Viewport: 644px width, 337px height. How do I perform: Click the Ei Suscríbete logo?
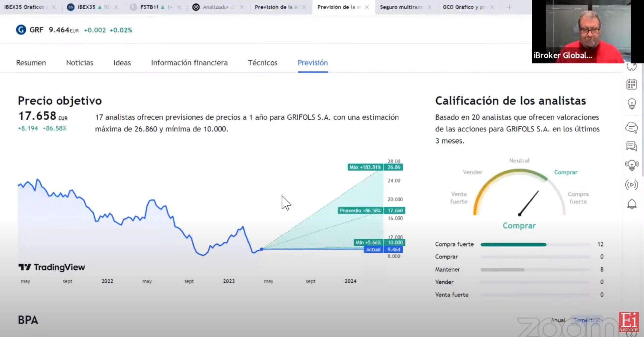(x=629, y=322)
